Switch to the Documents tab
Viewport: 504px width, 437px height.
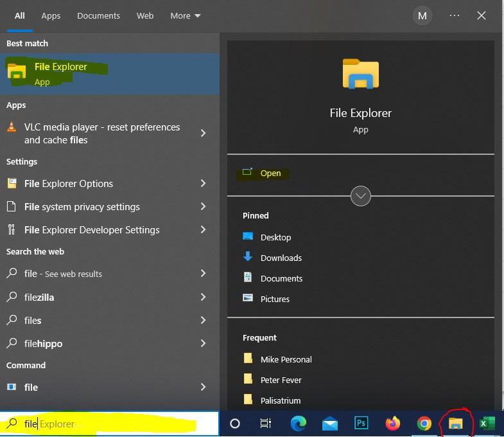[98, 15]
